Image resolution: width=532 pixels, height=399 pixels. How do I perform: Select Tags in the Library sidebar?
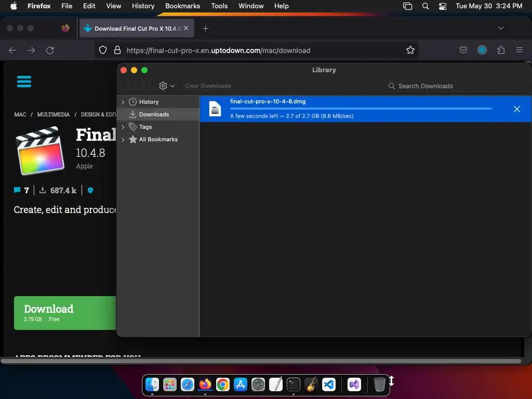coord(145,127)
